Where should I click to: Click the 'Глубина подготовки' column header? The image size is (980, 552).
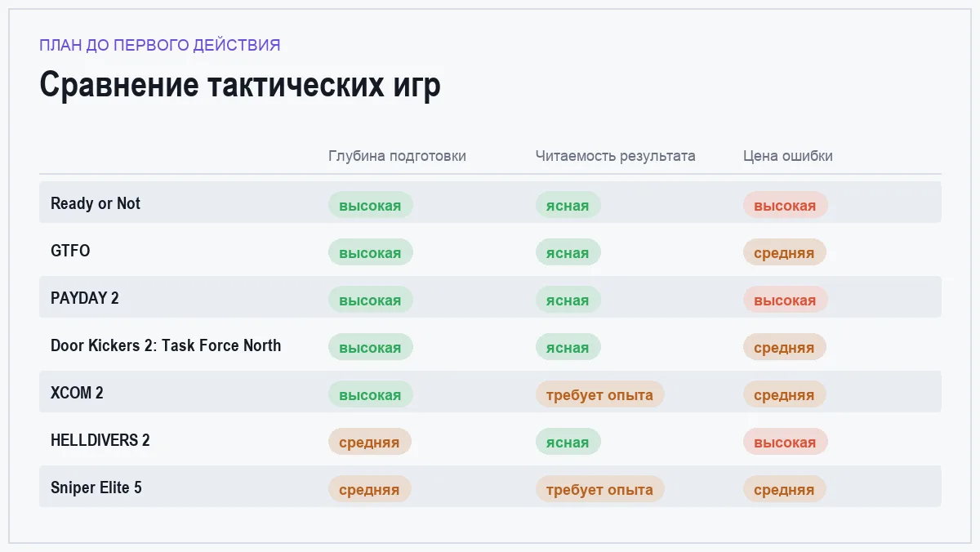click(x=397, y=156)
